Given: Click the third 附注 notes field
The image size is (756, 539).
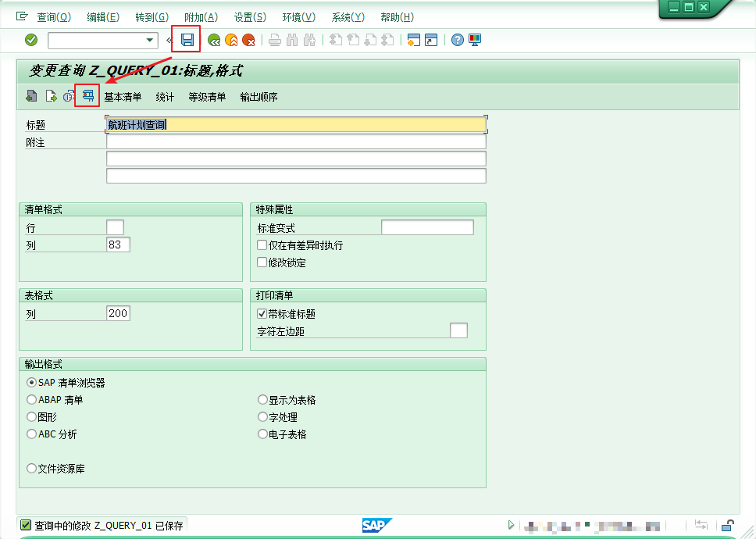Looking at the screenshot, I should [296, 176].
